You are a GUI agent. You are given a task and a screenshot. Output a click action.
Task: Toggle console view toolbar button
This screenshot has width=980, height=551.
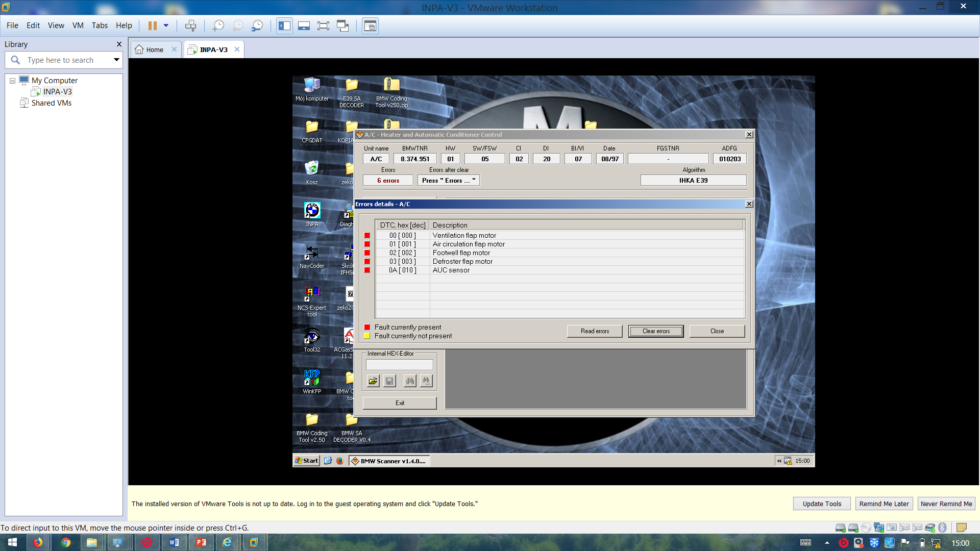pyautogui.click(x=370, y=26)
